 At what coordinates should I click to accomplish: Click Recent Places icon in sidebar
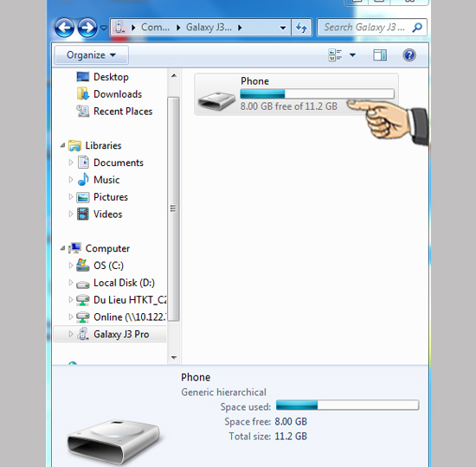coord(82,111)
